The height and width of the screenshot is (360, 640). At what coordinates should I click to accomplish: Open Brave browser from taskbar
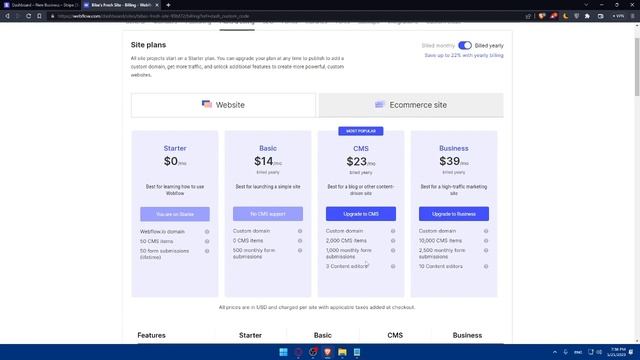[x=328, y=352]
